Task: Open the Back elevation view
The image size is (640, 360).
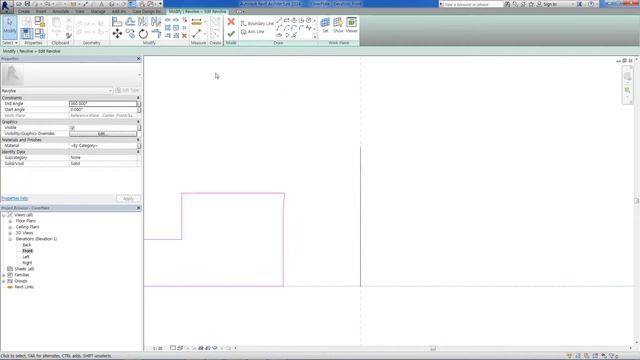Action: [27, 245]
